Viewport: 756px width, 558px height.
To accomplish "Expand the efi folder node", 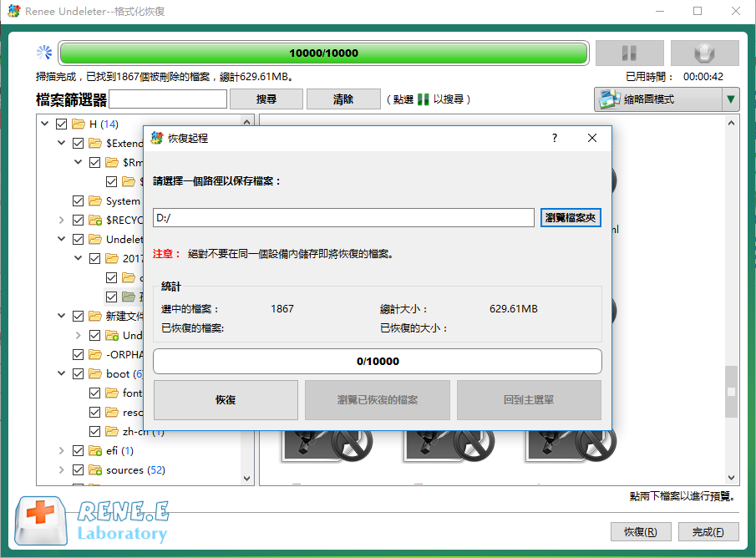I will [x=61, y=450].
